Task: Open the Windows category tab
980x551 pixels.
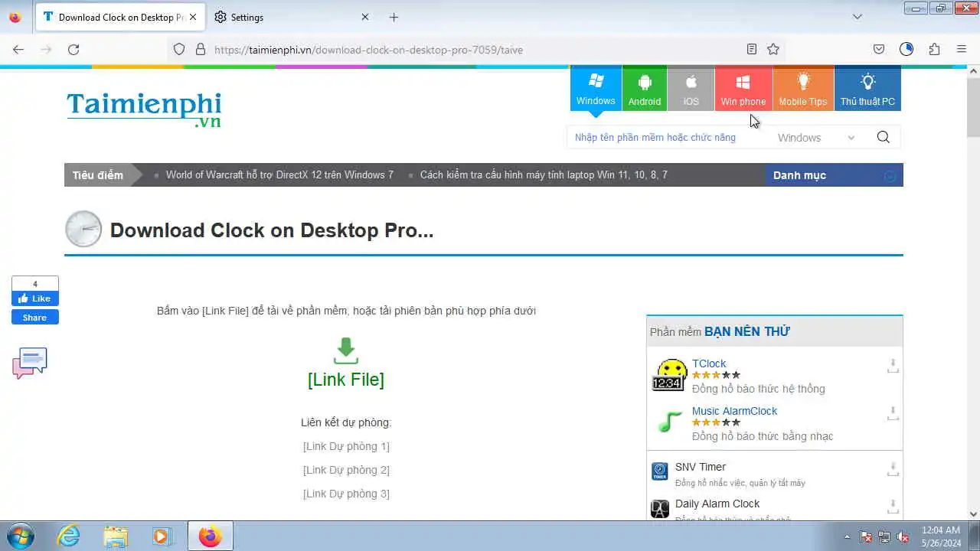Action: 596,89
